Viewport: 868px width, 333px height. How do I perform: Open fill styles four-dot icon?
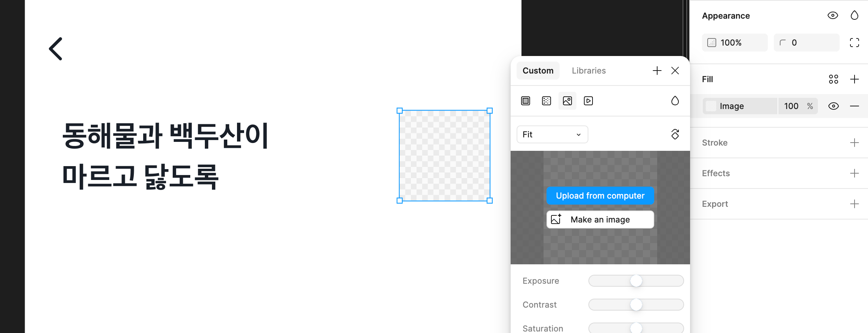833,79
